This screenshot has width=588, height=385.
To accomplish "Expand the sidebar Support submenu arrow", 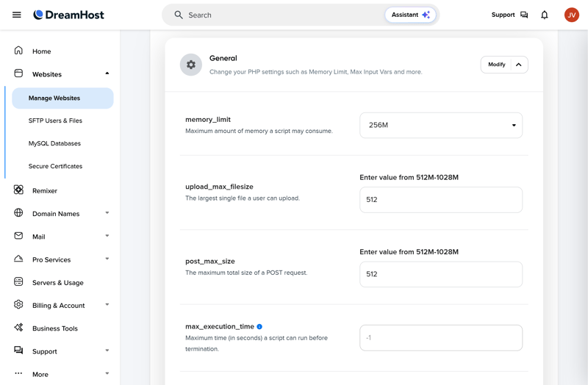I will pos(107,350).
